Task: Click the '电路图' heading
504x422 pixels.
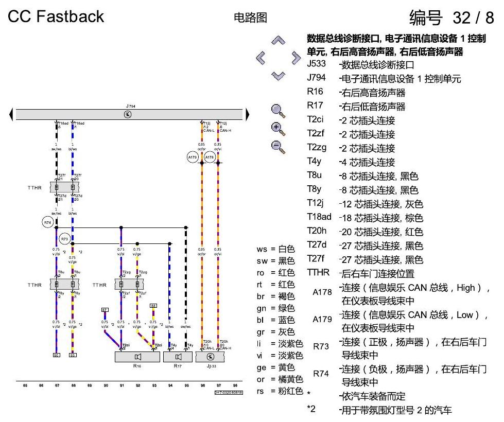Action: coord(250,17)
